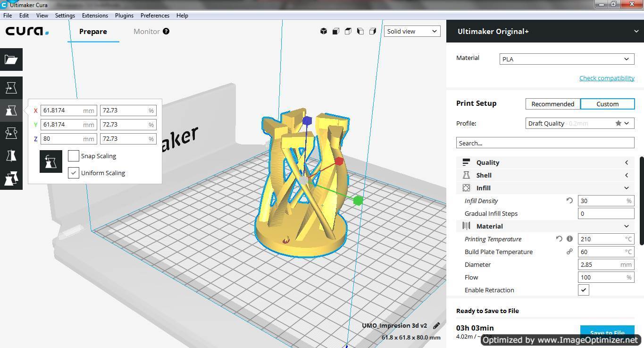Open the View menu

pos(42,15)
